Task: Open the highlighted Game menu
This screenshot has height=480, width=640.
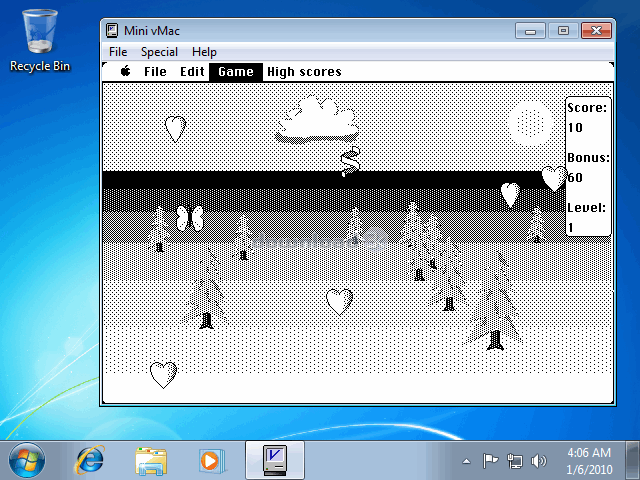Action: click(236, 72)
